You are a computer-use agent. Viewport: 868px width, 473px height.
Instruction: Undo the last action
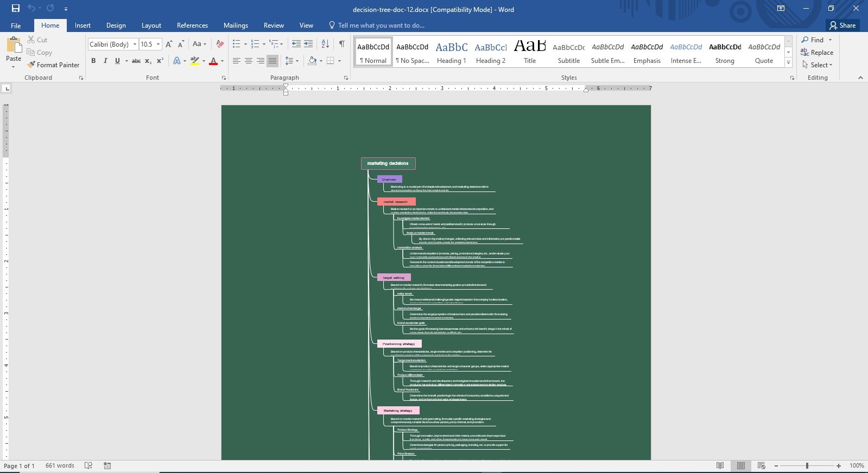[31, 8]
